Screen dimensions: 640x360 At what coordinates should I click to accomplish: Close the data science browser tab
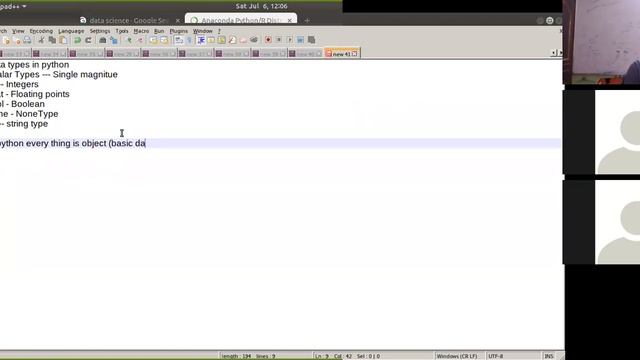point(178,20)
